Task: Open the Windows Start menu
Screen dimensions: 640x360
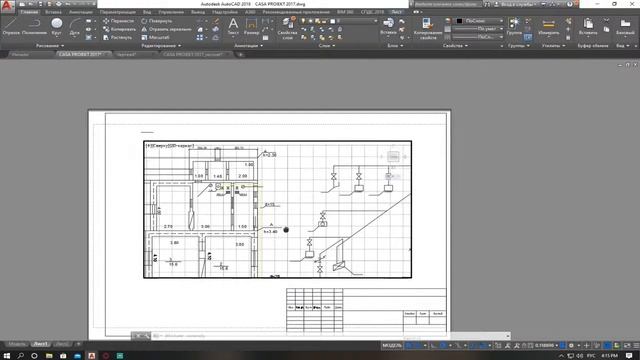Action: (7, 356)
